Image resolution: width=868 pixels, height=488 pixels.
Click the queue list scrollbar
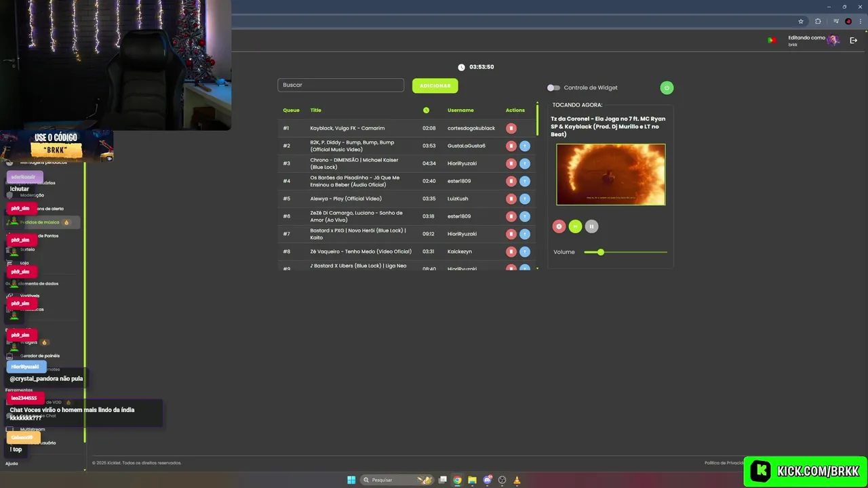537,119
